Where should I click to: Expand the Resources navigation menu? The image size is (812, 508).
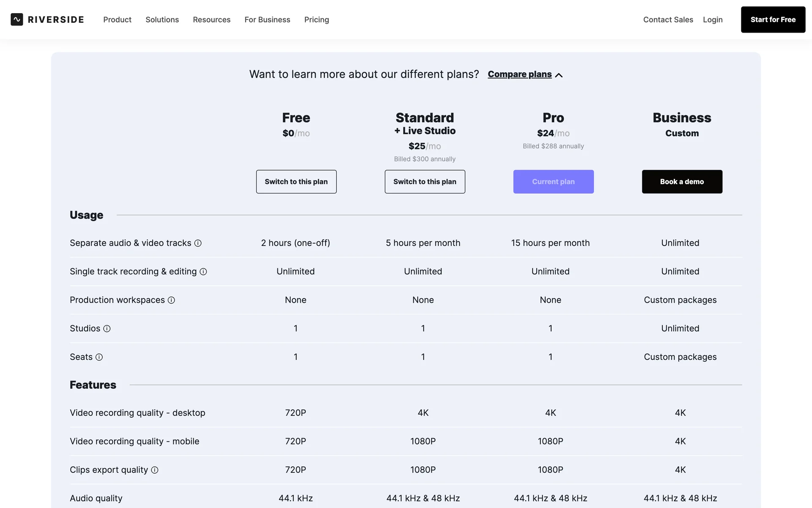tap(211, 19)
